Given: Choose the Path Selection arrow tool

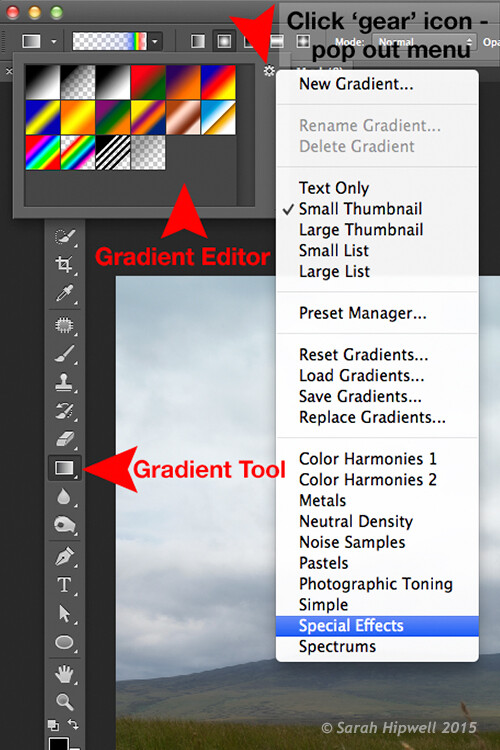Looking at the screenshot, I should [64, 613].
